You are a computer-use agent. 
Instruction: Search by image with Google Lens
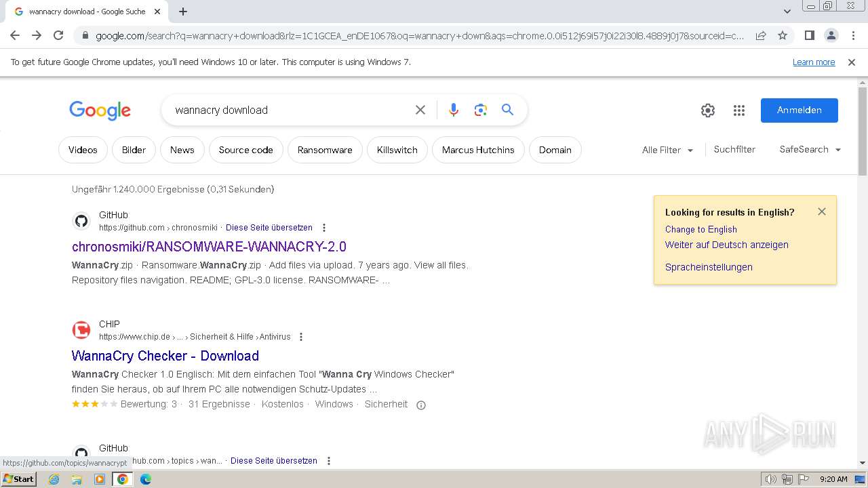click(x=481, y=110)
